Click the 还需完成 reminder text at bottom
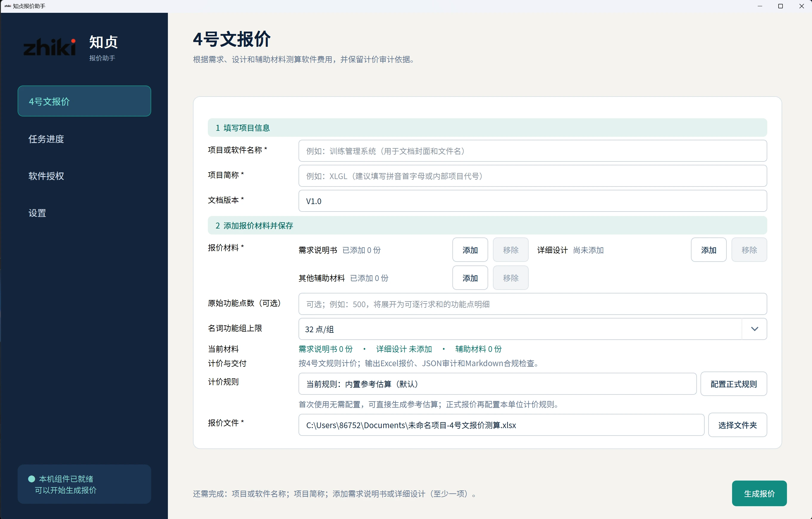This screenshot has height=519, width=812. coord(334,494)
